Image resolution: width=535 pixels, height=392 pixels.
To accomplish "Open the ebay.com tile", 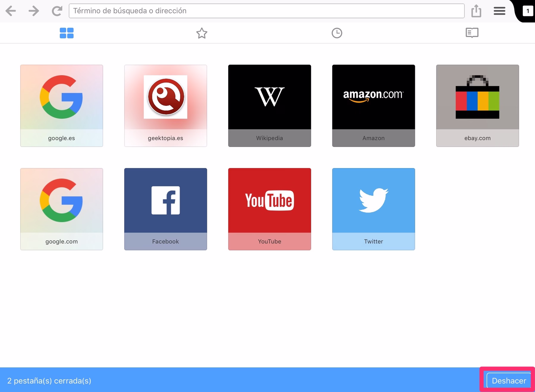I will coord(478,106).
